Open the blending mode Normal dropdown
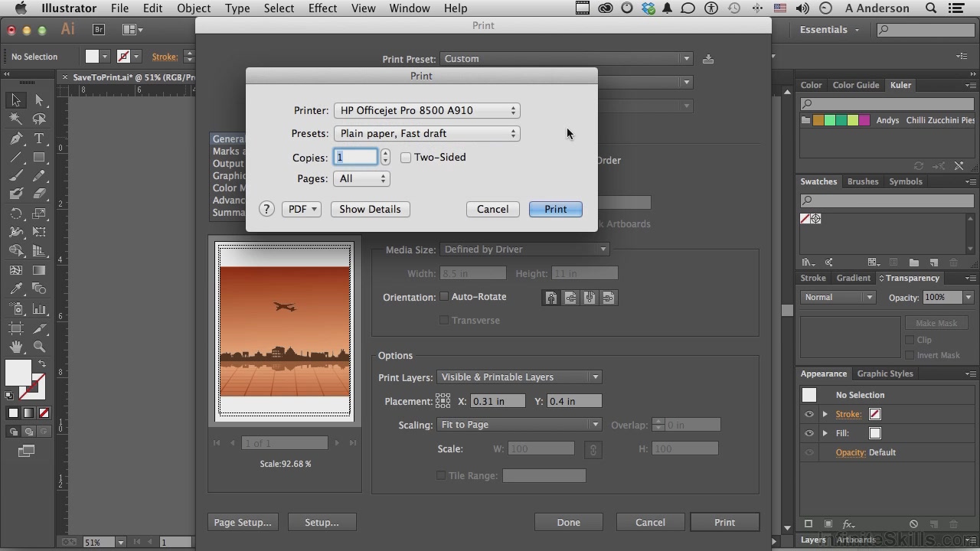The image size is (980, 551). pyautogui.click(x=838, y=297)
